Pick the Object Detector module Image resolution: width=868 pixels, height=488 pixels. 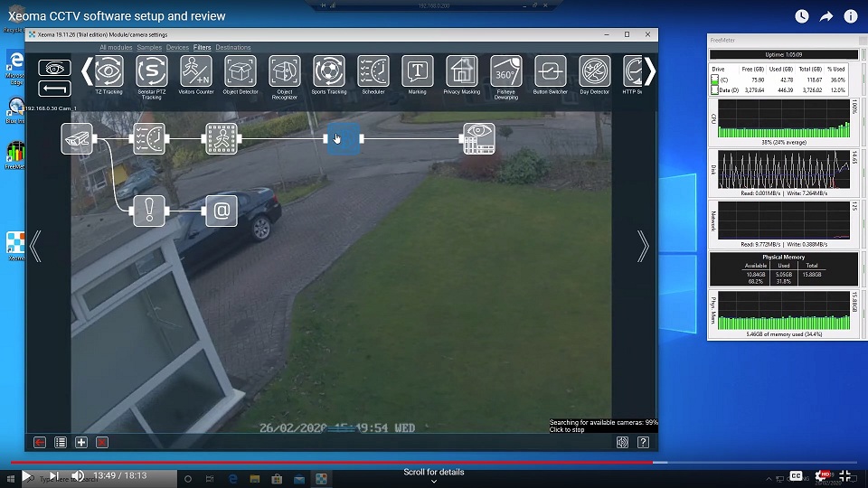pos(241,75)
